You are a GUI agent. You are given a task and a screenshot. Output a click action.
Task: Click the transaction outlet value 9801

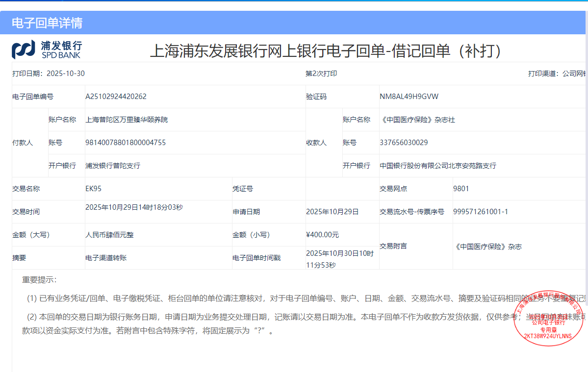coord(461,189)
